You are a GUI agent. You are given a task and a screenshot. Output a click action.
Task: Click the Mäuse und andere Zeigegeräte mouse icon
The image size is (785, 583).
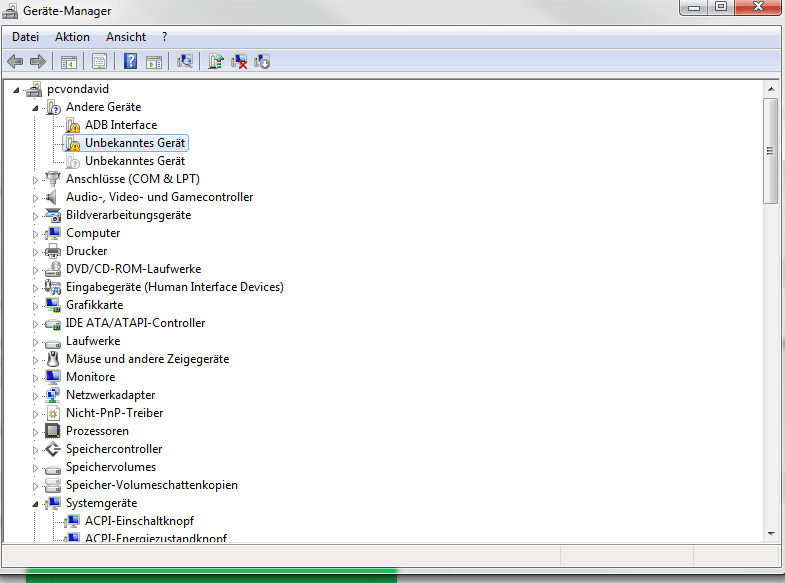point(53,359)
